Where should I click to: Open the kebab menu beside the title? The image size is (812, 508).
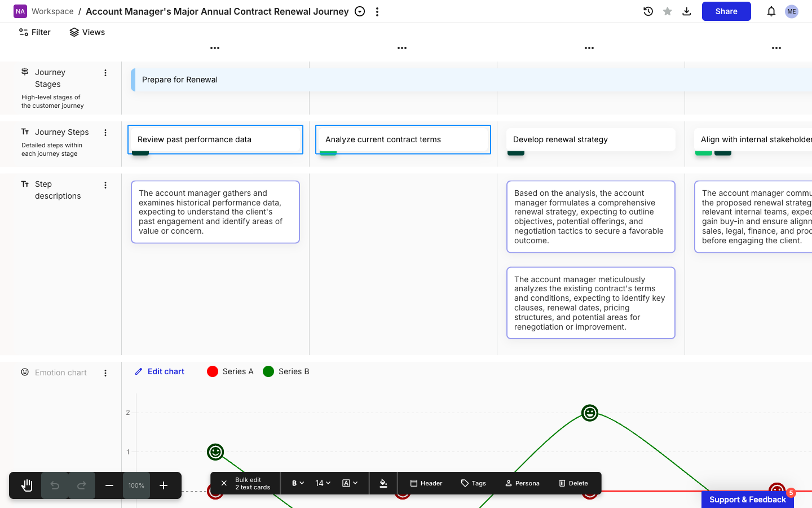coord(377,11)
